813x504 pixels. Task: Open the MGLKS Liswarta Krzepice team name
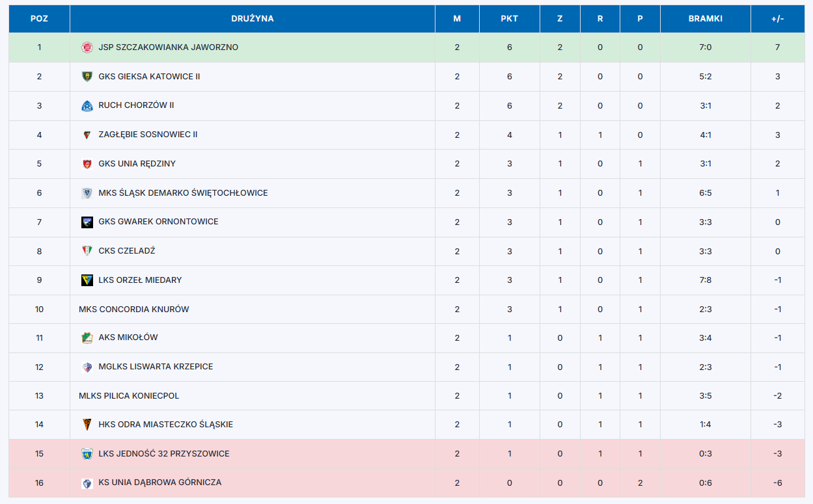click(156, 367)
